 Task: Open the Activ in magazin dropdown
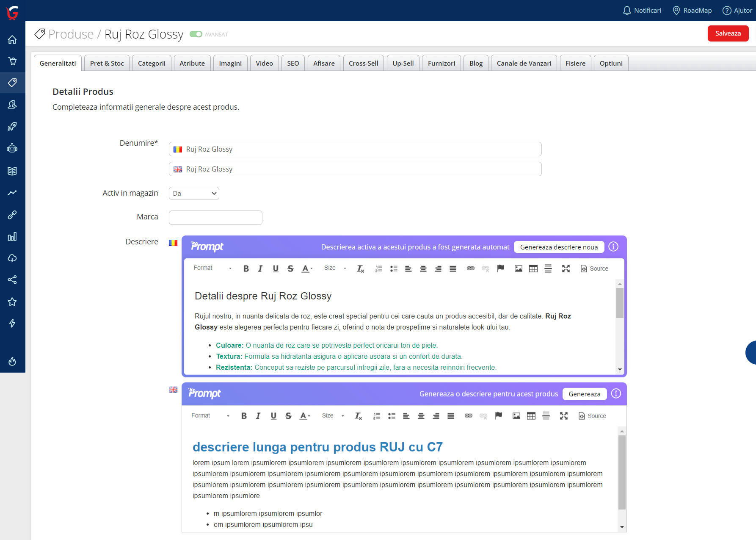tap(194, 194)
